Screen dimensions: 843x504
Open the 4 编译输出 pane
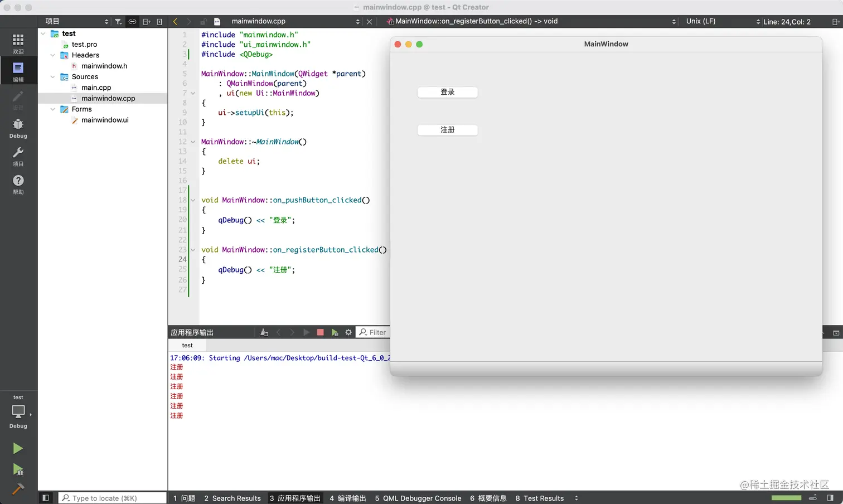pos(348,498)
